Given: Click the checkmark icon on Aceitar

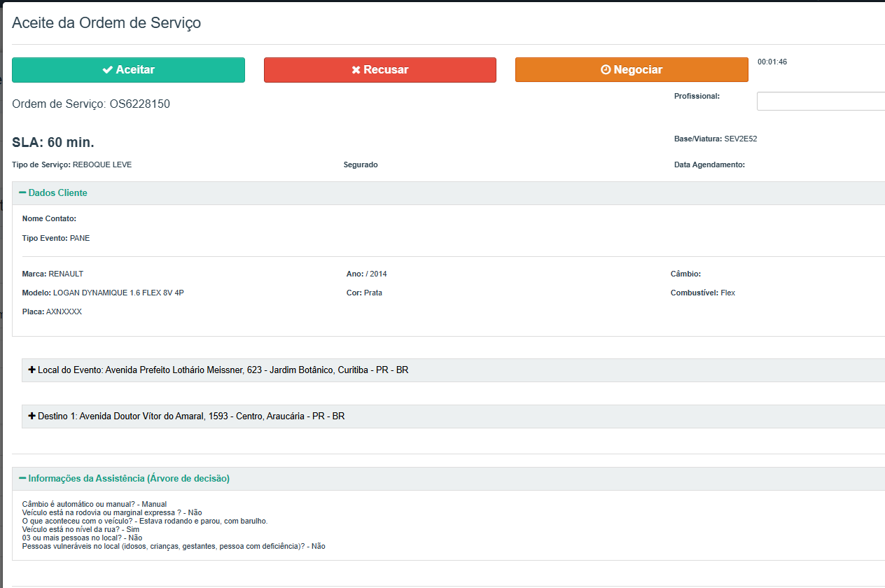Looking at the screenshot, I should coord(107,70).
